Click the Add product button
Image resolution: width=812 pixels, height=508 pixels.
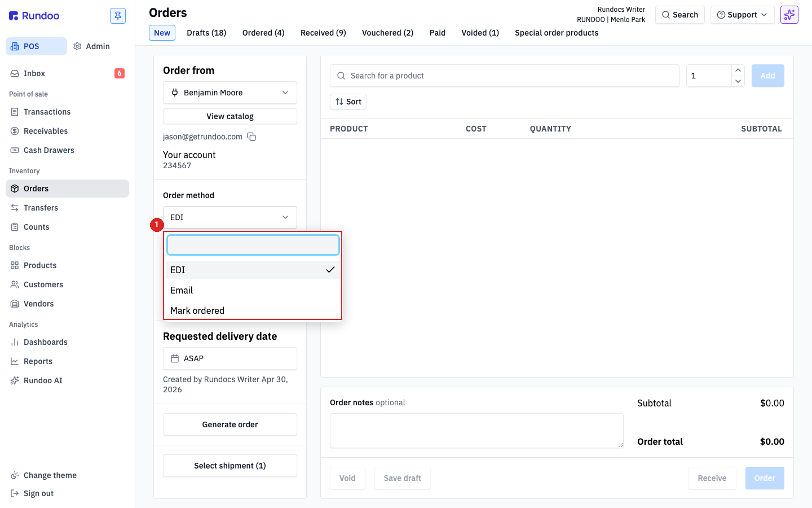pos(768,76)
